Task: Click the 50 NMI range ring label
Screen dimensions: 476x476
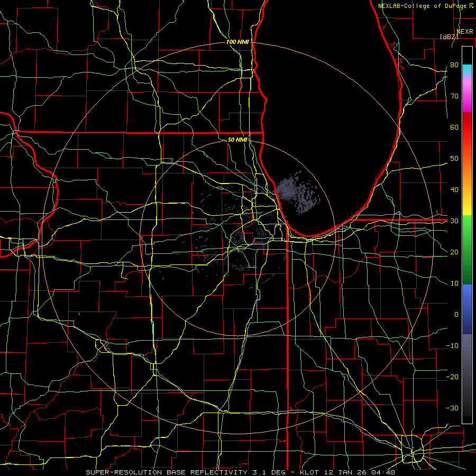Action: [237, 140]
